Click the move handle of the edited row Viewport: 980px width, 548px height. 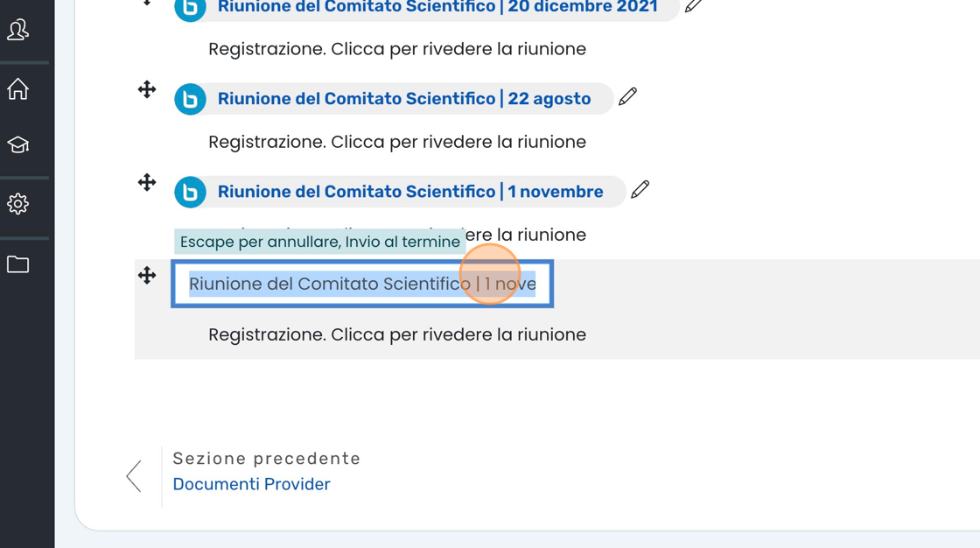[x=147, y=276]
